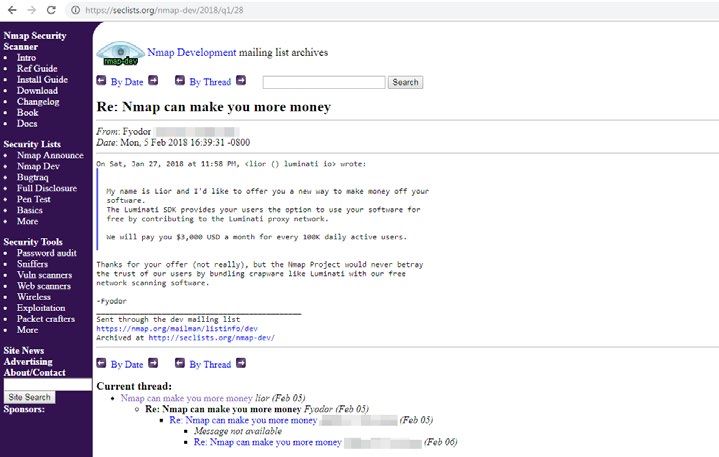Open Wireless tools
Screen dimensions: 719x457
coord(34,297)
